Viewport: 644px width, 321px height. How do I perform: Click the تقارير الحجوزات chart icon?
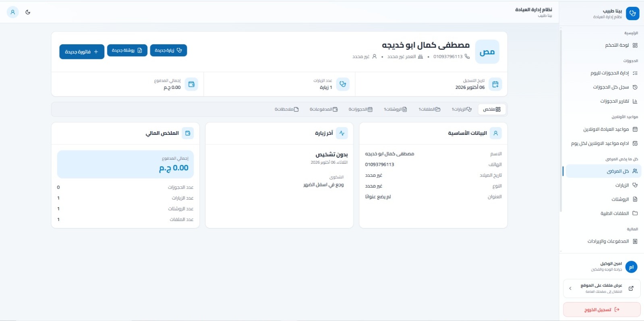click(x=635, y=101)
